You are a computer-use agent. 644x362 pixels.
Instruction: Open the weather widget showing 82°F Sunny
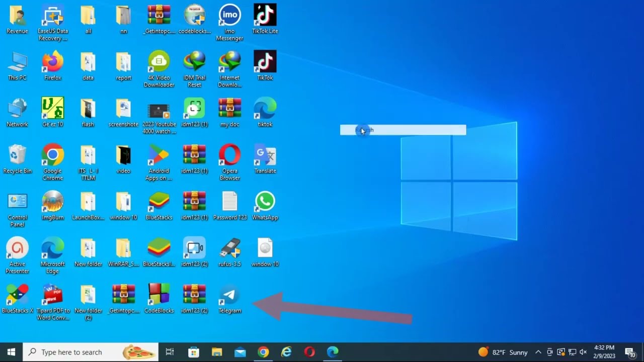pos(503,352)
